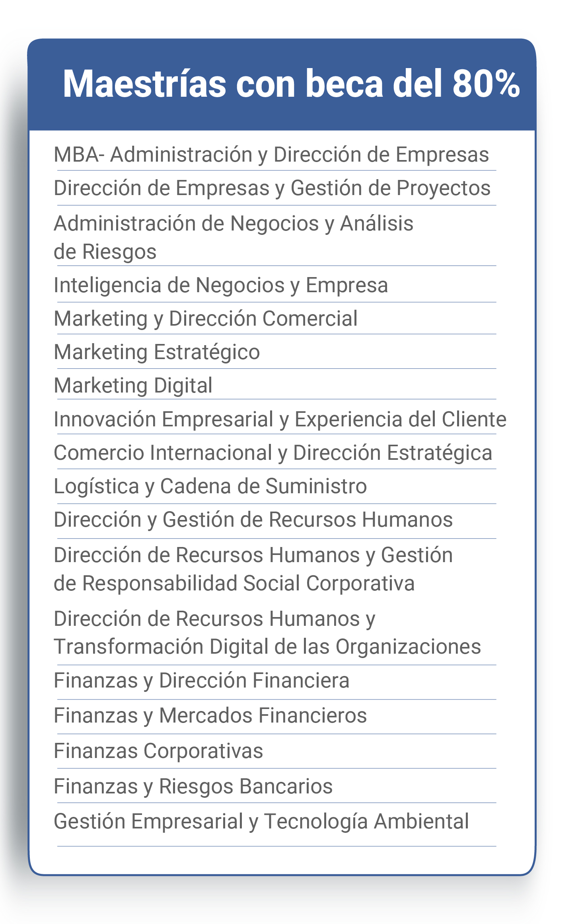Open Recursos Humanos y Responsabilidad Social Corporativa
The image size is (580, 924).
pyautogui.click(x=253, y=569)
